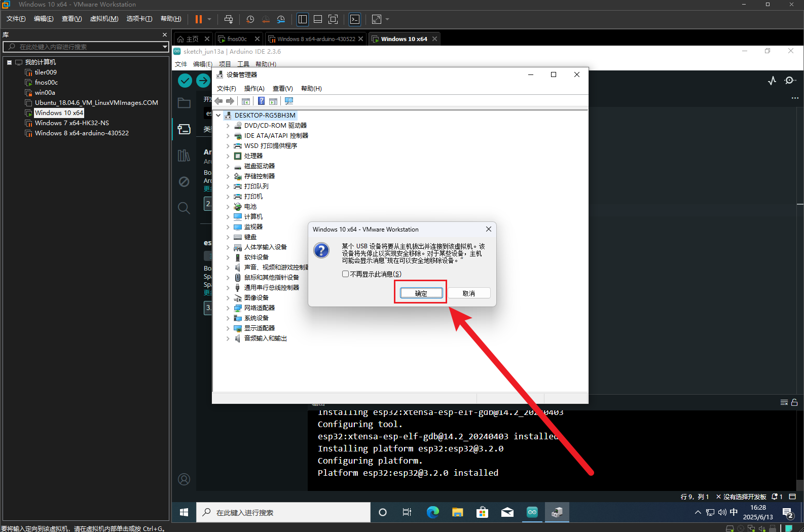The height and width of the screenshot is (532, 804).
Task: Click the Arduino IDE icon on the taskbar
Action: [532, 512]
